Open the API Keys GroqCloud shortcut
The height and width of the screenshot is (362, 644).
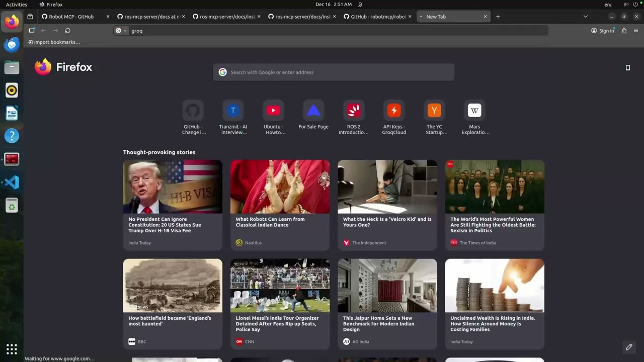pos(394,117)
